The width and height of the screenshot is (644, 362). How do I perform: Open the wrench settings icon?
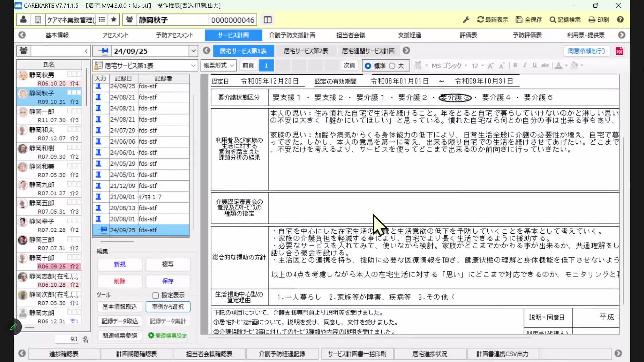[466, 20]
